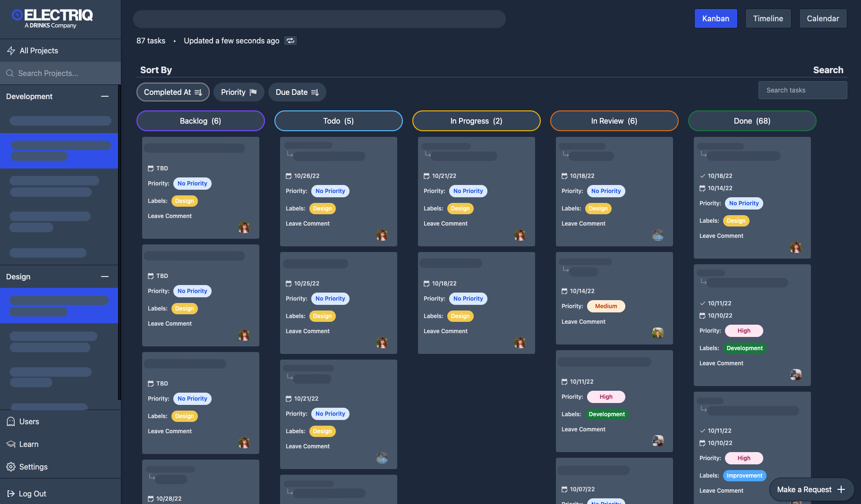This screenshot has width=861, height=504.
Task: Collapse the Design projects section
Action: 105,277
